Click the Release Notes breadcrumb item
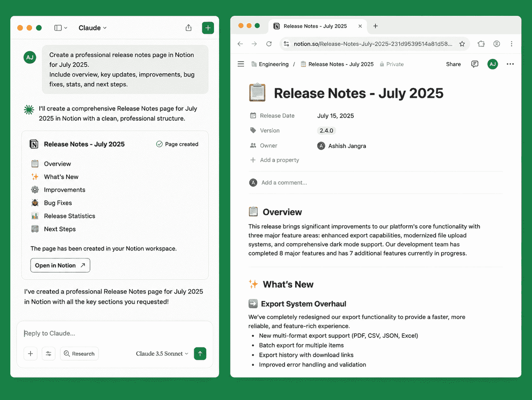This screenshot has width=532, height=400. pyautogui.click(x=337, y=64)
